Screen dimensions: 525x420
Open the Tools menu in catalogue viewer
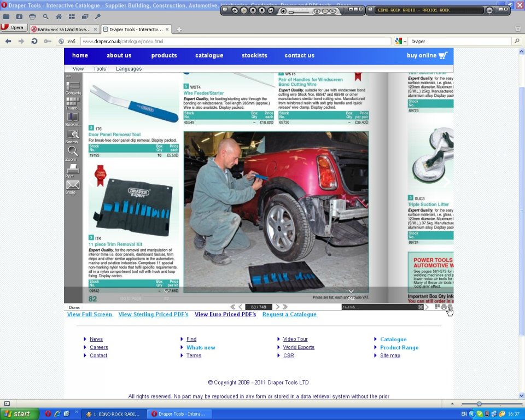point(100,69)
